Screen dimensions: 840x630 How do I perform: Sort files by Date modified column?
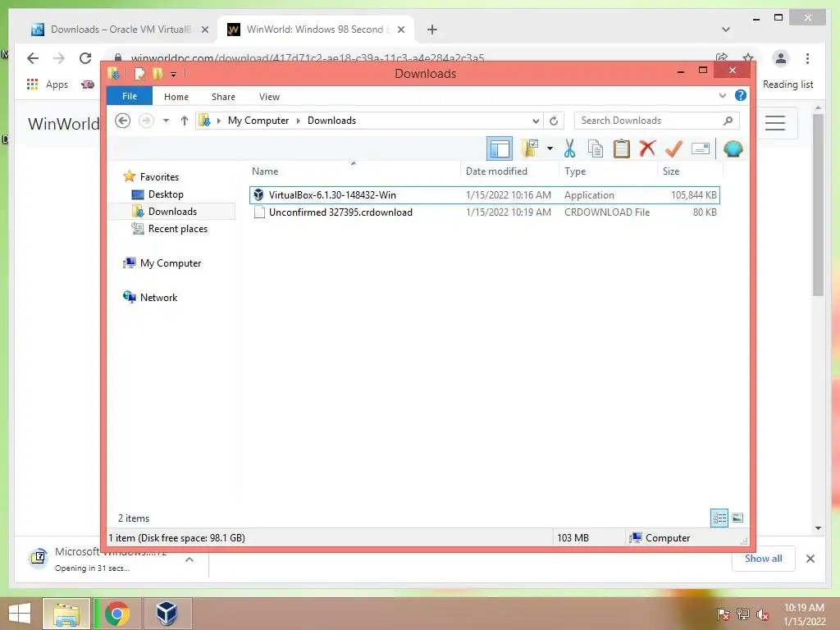click(x=509, y=171)
